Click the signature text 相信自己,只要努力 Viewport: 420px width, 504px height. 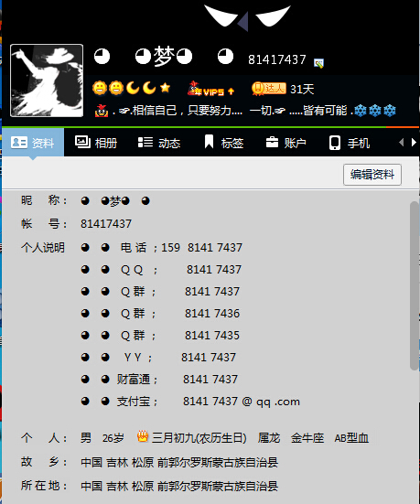click(x=188, y=111)
